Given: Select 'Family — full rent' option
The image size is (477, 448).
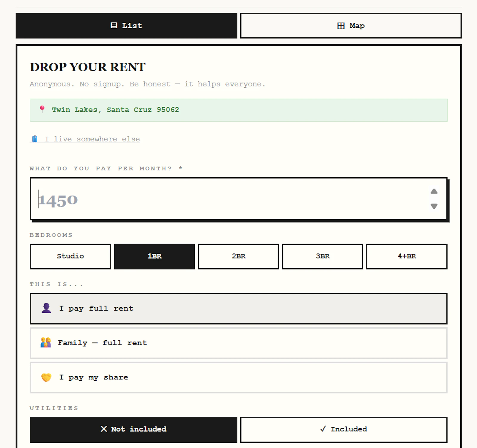Looking at the screenshot, I should click(238, 343).
